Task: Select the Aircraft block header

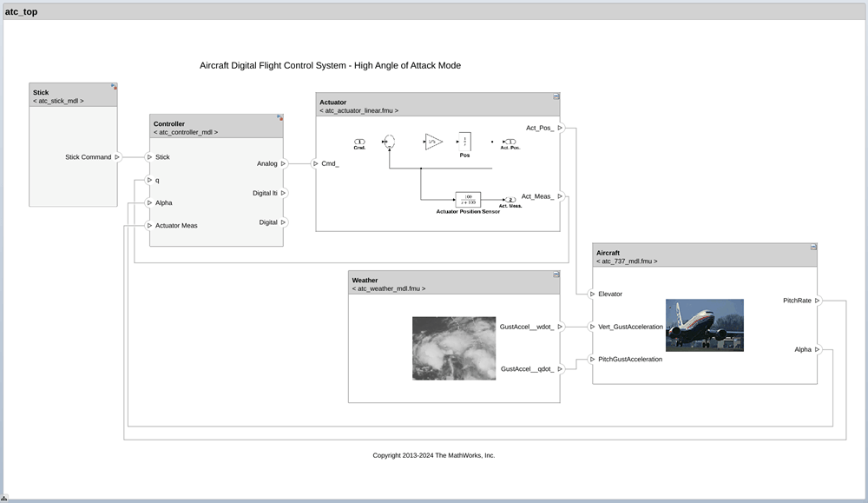Action: tap(705, 255)
